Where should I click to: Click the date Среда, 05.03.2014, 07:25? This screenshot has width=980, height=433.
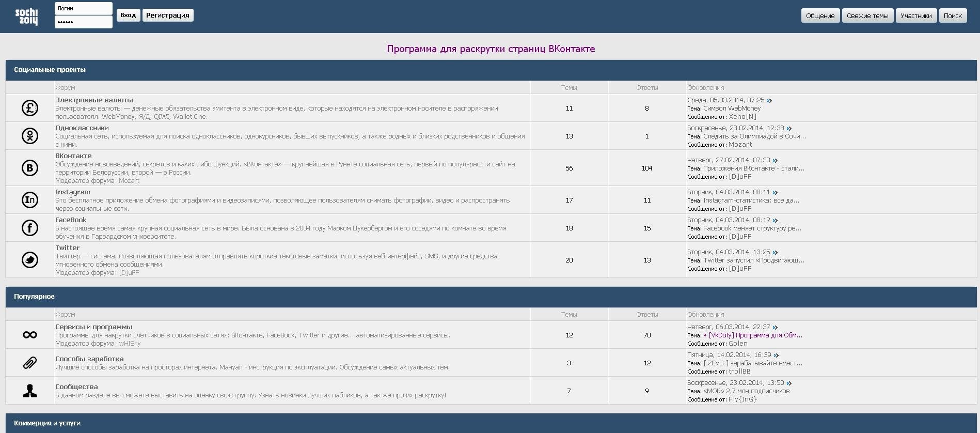pos(725,100)
